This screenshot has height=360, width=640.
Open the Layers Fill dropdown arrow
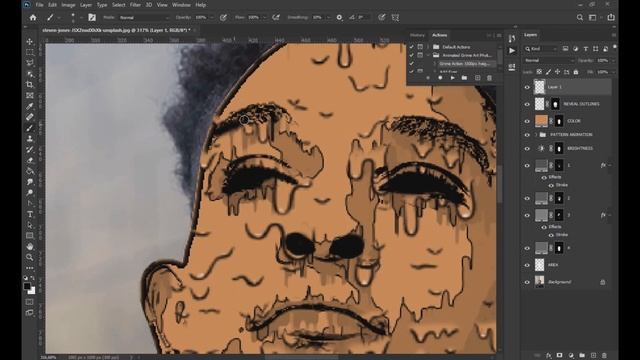tap(613, 72)
